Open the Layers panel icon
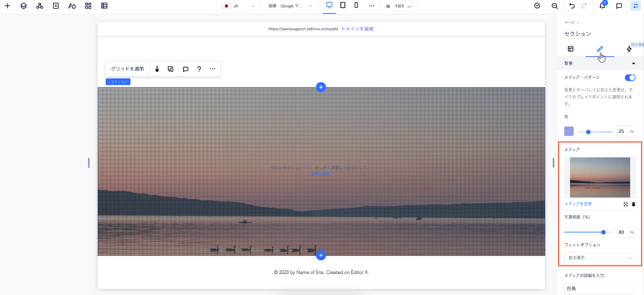Image resolution: width=644 pixels, height=295 pixels. (x=24, y=6)
